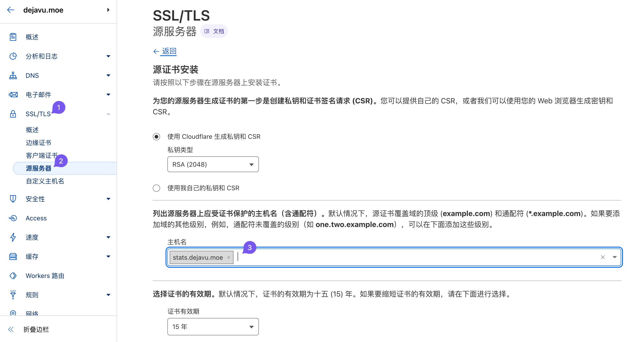644x342 pixels.
Task: Click the Workers 路由 icon
Action: (13, 276)
